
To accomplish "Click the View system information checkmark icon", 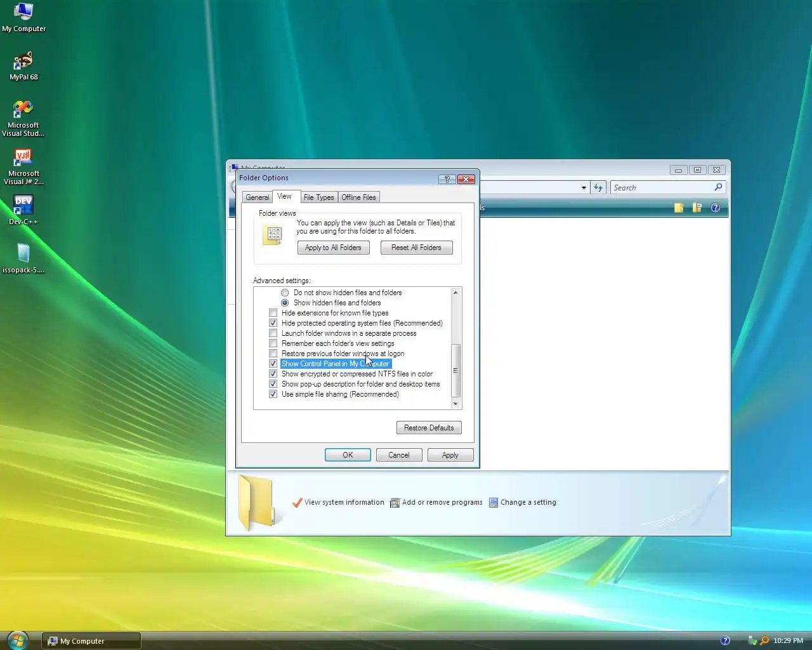I will [x=297, y=502].
